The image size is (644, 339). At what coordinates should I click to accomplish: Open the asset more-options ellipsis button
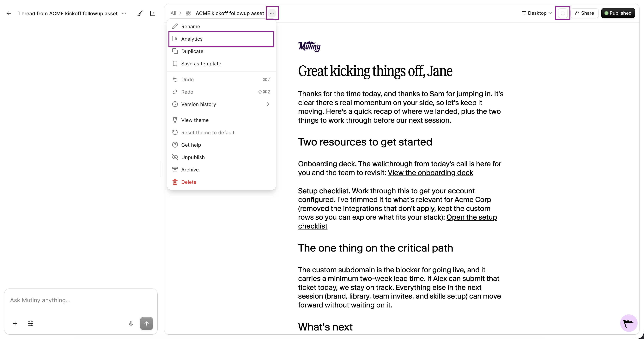pyautogui.click(x=272, y=13)
